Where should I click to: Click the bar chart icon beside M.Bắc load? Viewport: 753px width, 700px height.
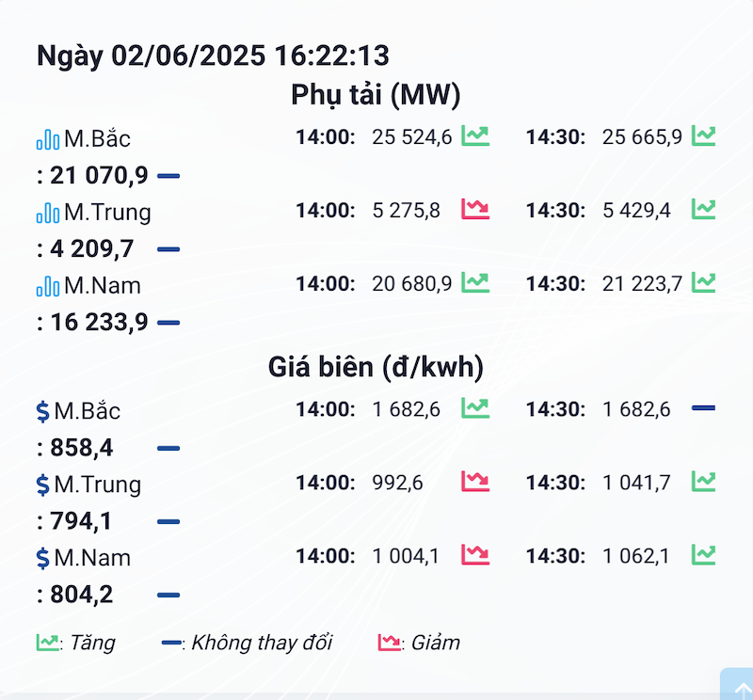(x=48, y=139)
